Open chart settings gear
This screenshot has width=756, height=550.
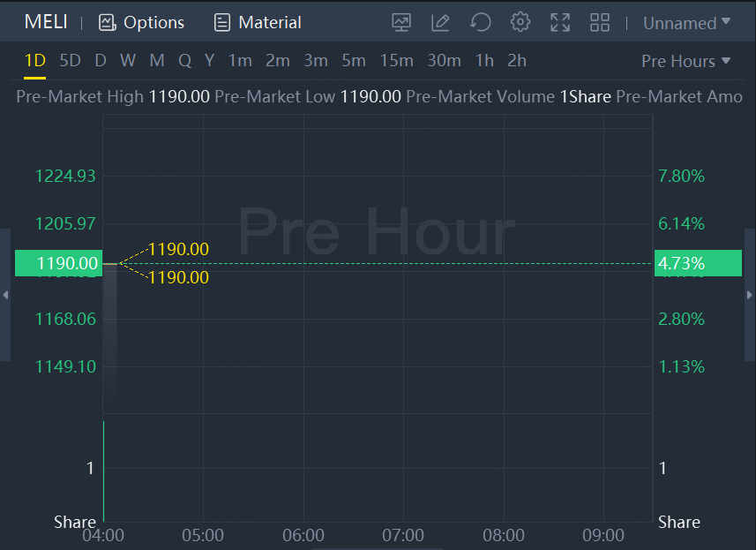(x=520, y=23)
